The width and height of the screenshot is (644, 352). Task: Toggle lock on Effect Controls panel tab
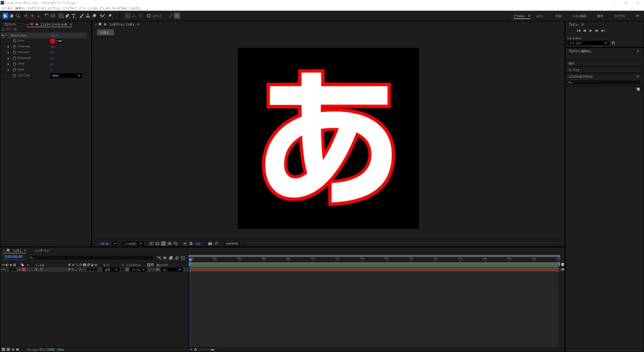coord(36,25)
